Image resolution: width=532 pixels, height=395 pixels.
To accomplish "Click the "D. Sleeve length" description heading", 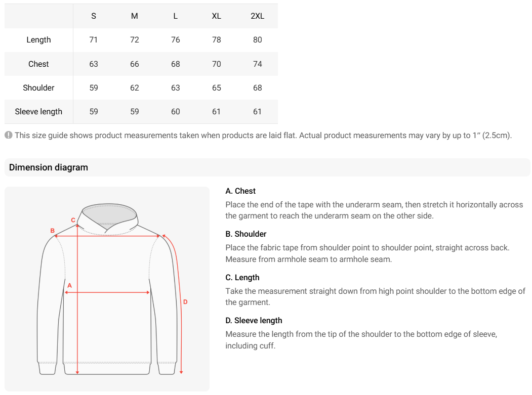I will tap(254, 321).
